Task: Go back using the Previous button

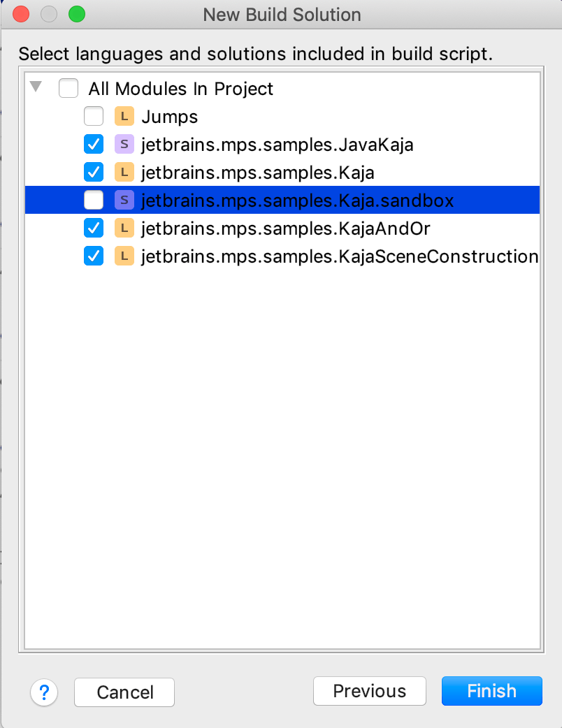Action: tap(369, 691)
